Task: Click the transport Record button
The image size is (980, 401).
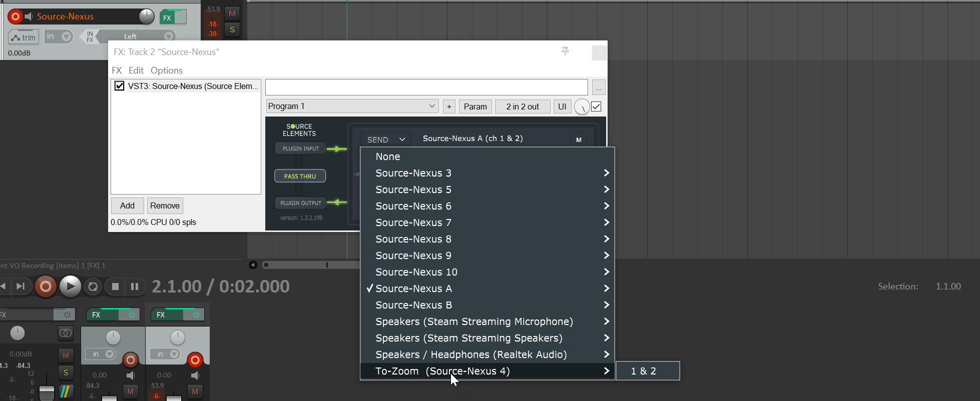Action: pyautogui.click(x=46, y=286)
